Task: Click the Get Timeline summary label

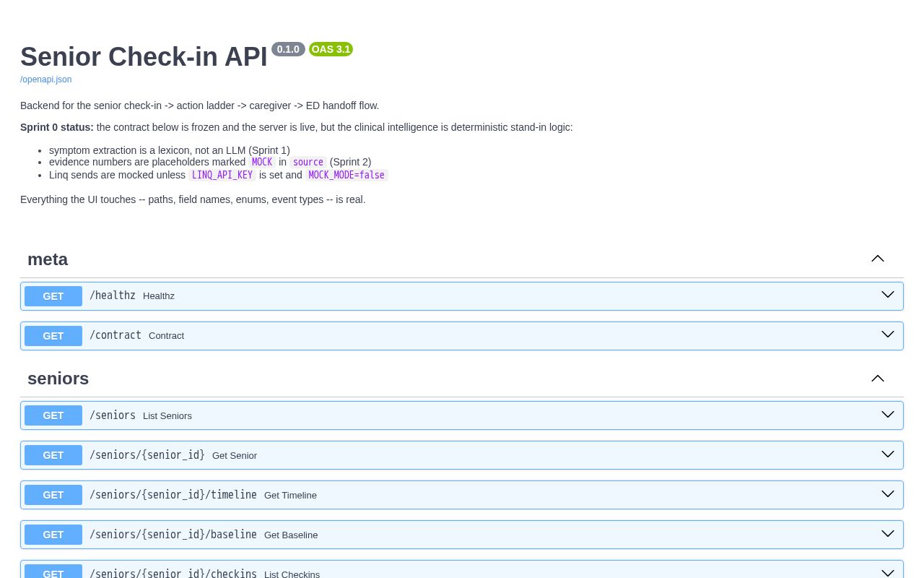Action: pyautogui.click(x=290, y=496)
